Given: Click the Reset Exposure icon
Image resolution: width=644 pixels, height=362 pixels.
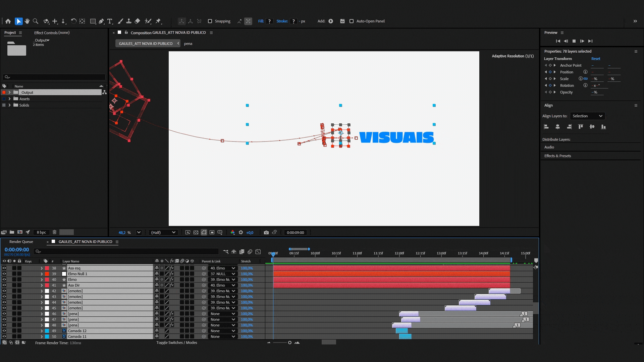Looking at the screenshot, I should 241,232.
